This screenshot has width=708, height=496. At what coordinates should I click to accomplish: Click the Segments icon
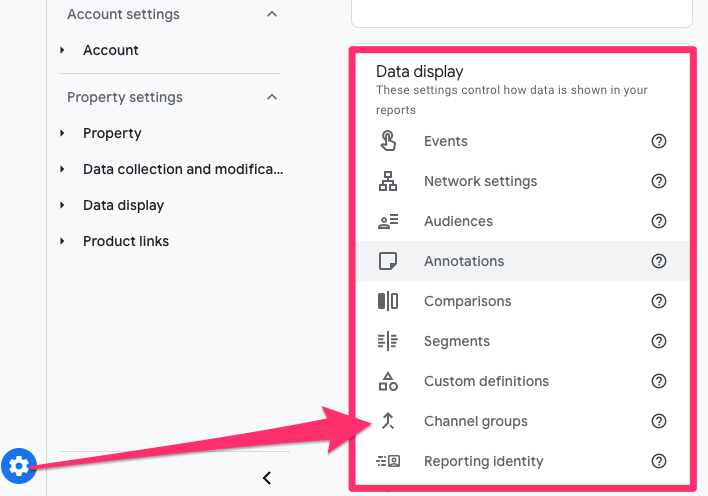pyautogui.click(x=388, y=341)
